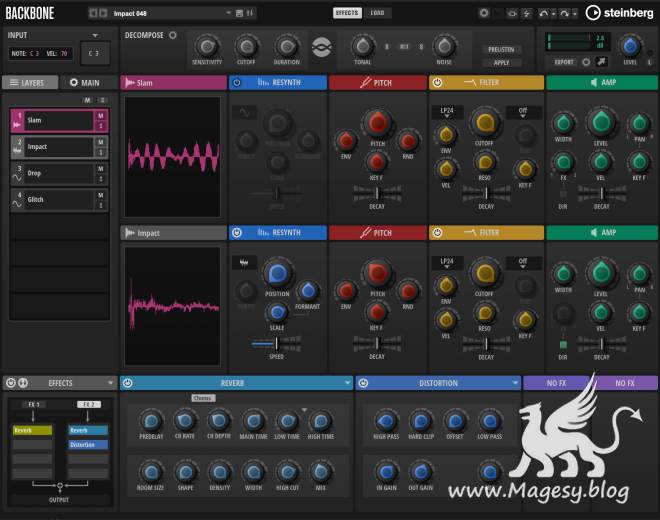
Task: Click the Drop layer sine wave icon
Action: tap(17, 177)
